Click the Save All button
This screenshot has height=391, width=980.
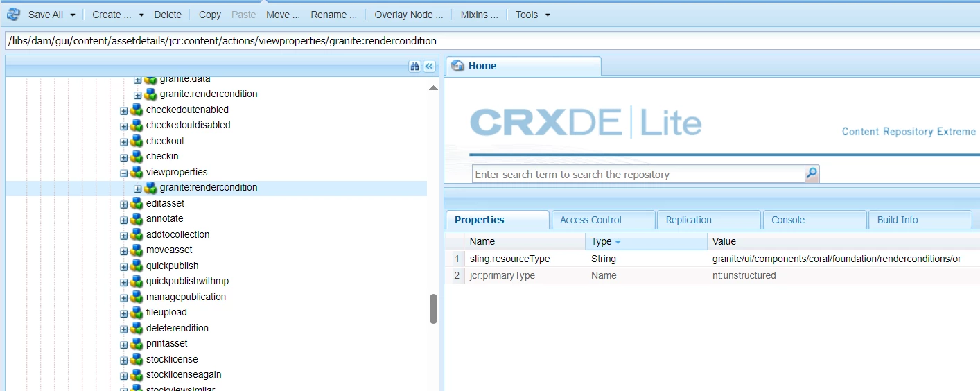click(46, 15)
